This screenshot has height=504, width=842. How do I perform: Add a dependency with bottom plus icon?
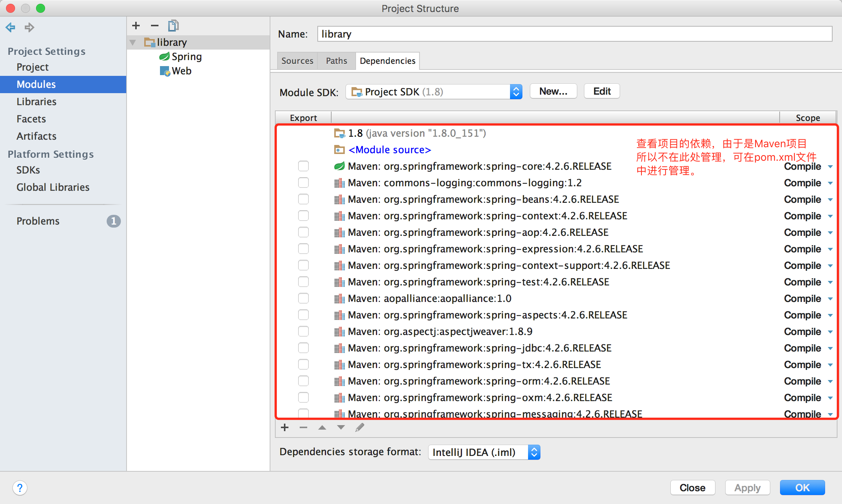point(285,427)
